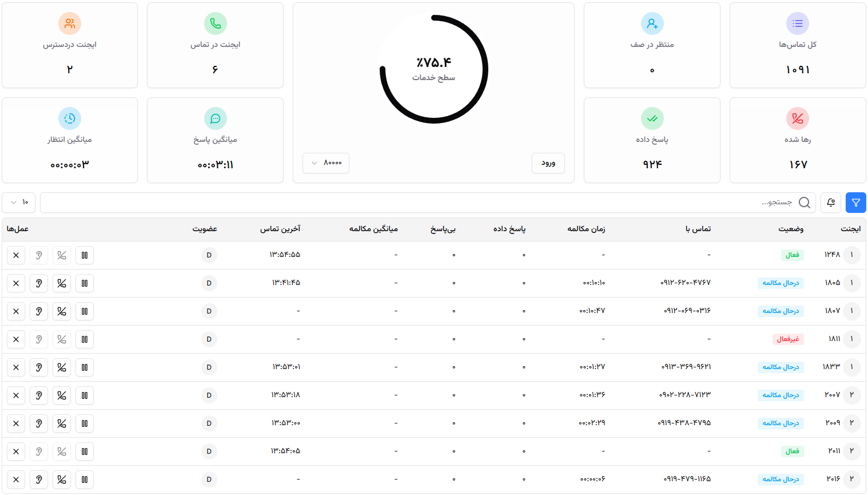Click the notification bell button
The height and width of the screenshot is (495, 868).
pos(831,203)
